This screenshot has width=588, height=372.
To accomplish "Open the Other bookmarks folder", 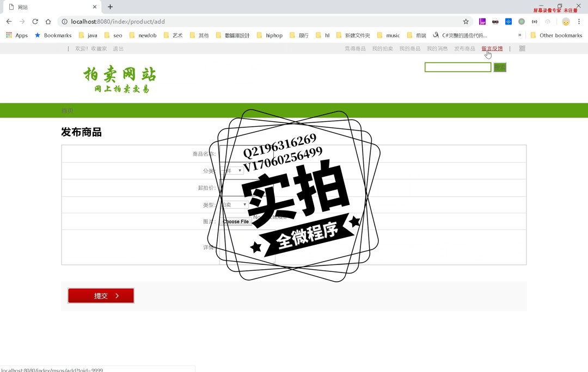I will [x=556, y=35].
